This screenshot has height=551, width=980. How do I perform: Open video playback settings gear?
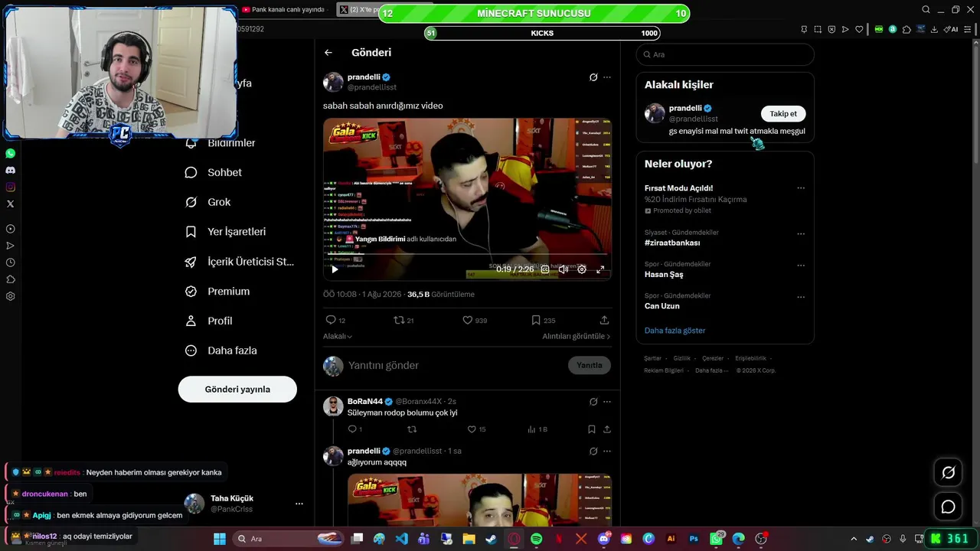[x=582, y=269]
